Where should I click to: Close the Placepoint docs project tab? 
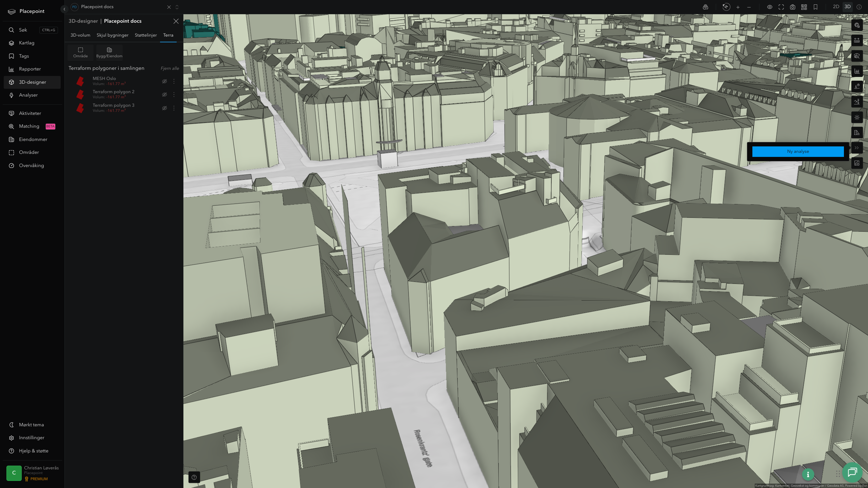169,7
